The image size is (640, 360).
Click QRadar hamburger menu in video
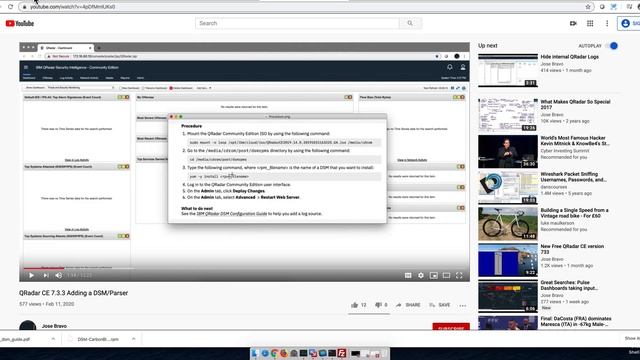(x=26, y=67)
